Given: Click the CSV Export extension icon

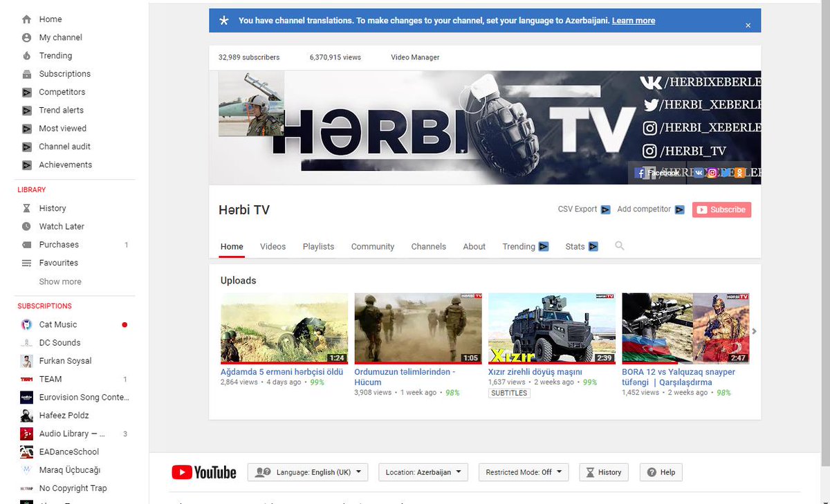Looking at the screenshot, I should point(605,209).
